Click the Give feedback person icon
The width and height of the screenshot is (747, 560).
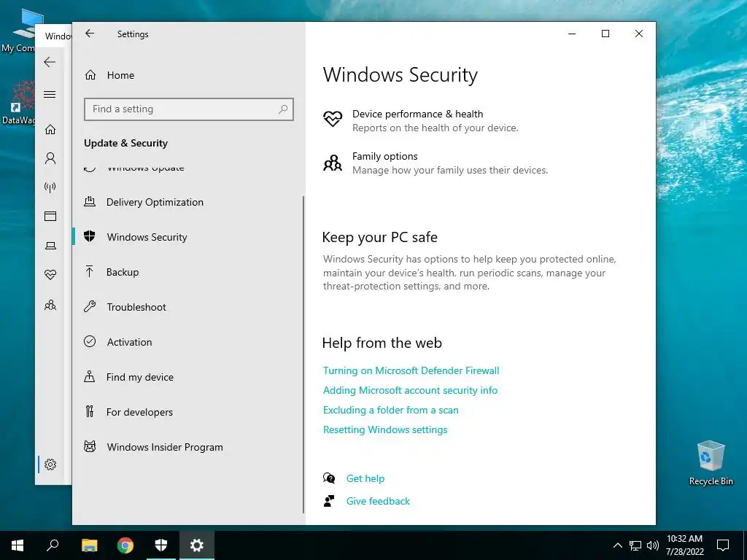(329, 501)
